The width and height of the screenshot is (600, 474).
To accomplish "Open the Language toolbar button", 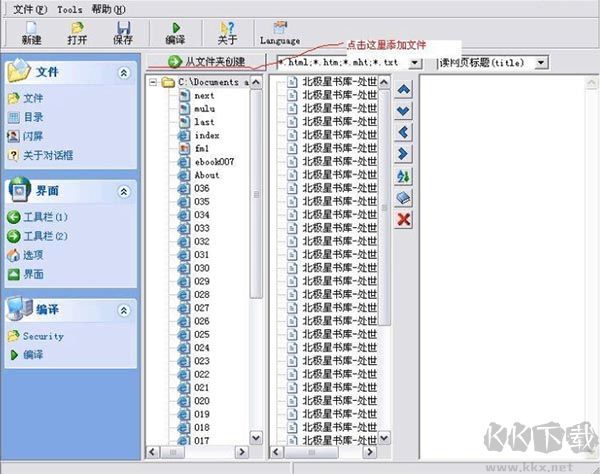I will 279,32.
